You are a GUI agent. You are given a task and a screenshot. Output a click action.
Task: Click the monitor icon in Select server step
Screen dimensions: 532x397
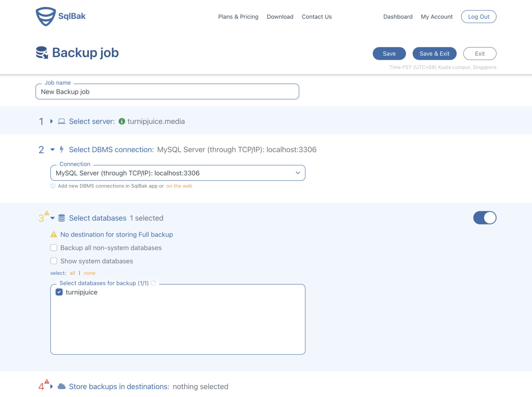[x=61, y=121]
